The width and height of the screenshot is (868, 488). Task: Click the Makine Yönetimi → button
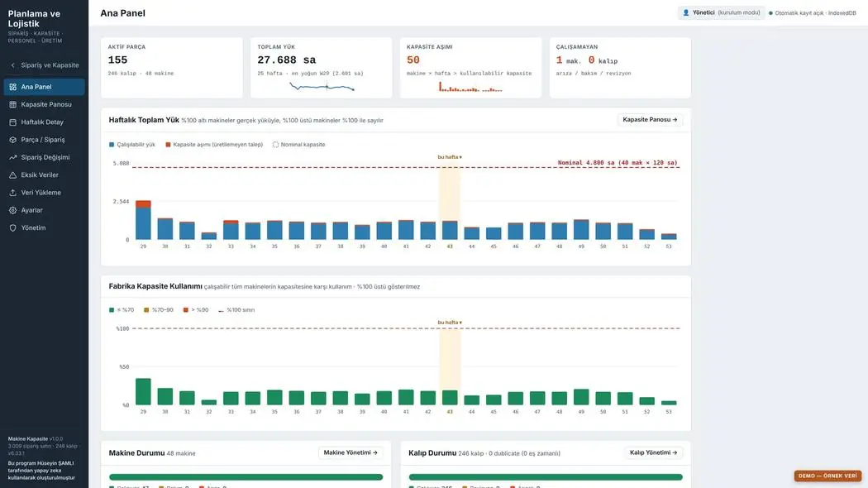click(x=351, y=452)
